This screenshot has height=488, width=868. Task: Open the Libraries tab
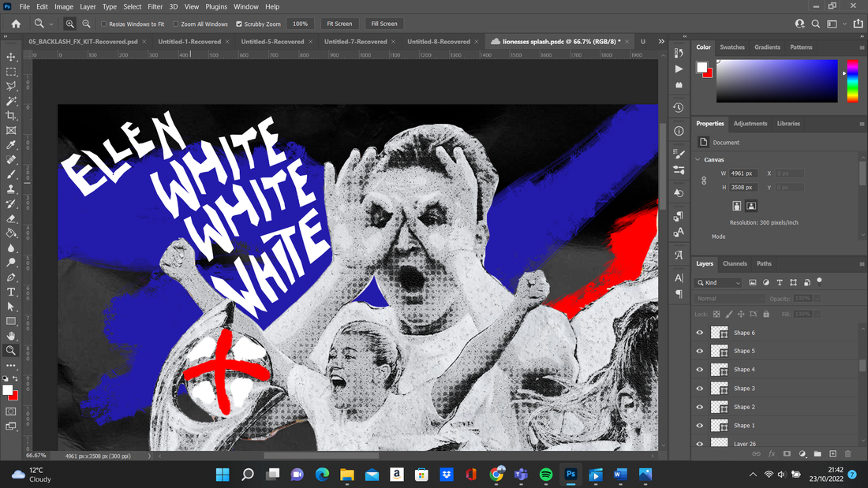pyautogui.click(x=788, y=124)
